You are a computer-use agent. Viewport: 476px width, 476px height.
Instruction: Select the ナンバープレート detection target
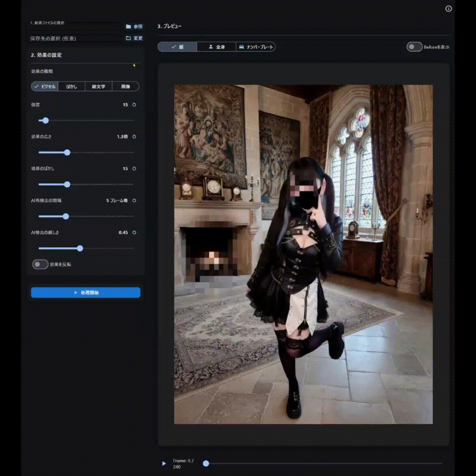tap(256, 47)
